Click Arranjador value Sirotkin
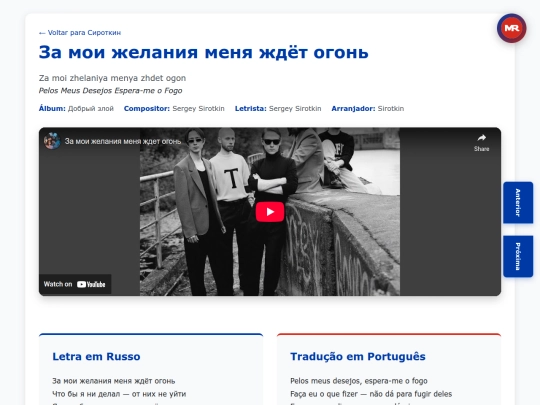This screenshot has height=405, width=540. pyautogui.click(x=391, y=108)
